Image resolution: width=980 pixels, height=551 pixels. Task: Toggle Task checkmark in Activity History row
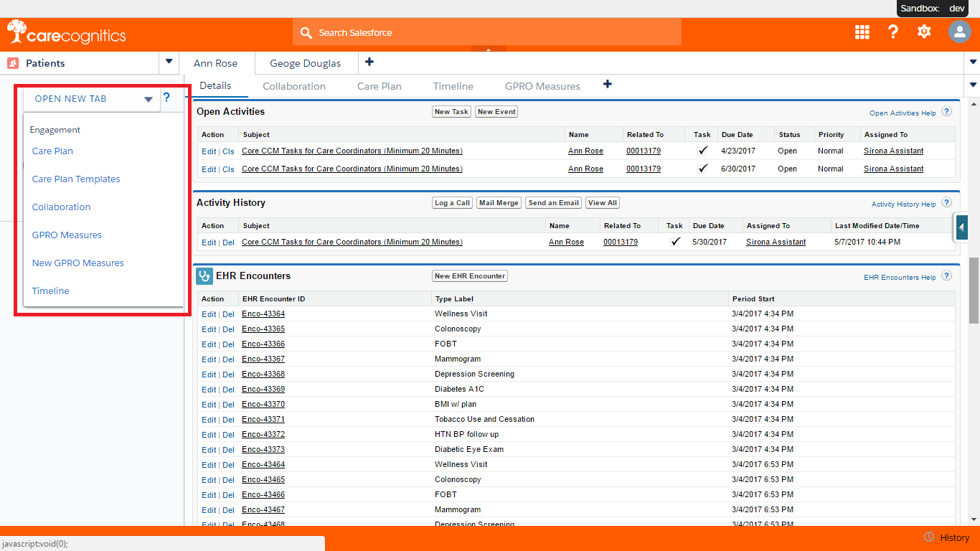[x=674, y=242]
